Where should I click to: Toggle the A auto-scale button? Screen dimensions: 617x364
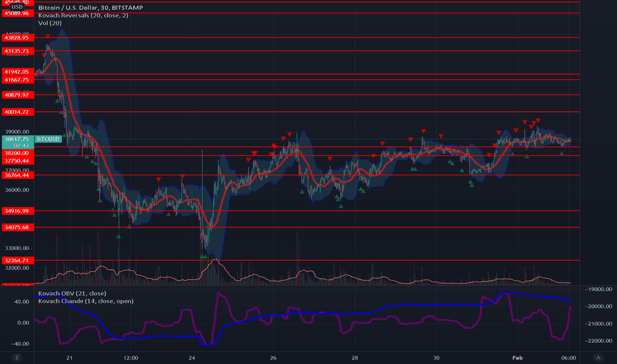pyautogui.click(x=598, y=357)
